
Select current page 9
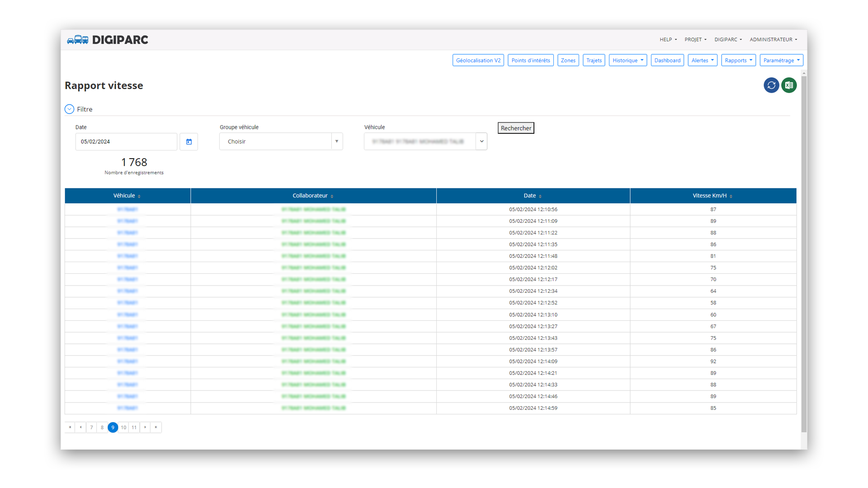113,427
